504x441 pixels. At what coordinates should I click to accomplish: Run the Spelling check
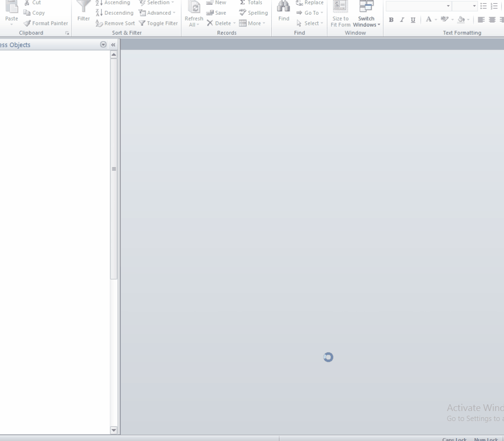(253, 13)
